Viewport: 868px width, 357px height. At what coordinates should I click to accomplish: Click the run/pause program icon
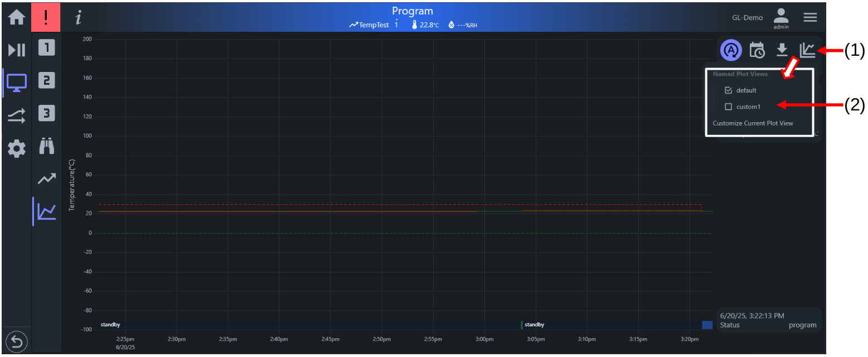coord(16,50)
